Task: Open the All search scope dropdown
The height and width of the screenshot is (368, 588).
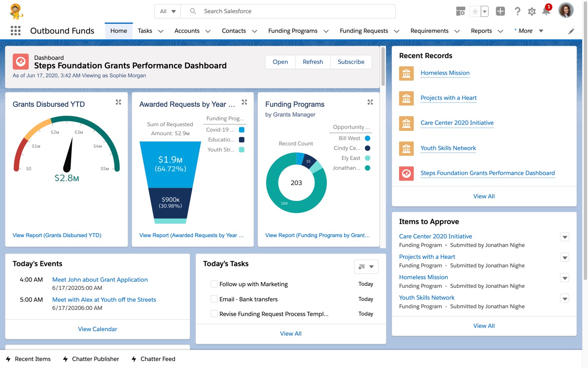Action: click(168, 11)
